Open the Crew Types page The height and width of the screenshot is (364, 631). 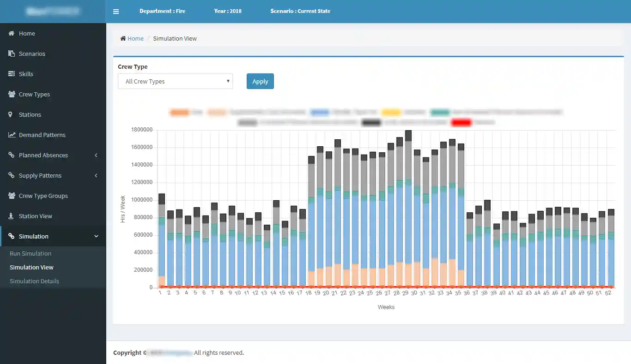(34, 94)
